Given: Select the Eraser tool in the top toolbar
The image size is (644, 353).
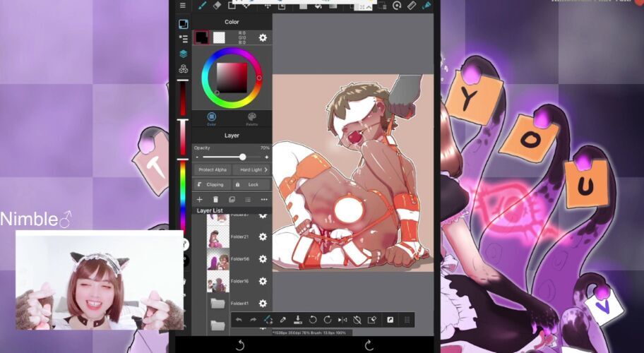Looking at the screenshot, I should 217,5.
